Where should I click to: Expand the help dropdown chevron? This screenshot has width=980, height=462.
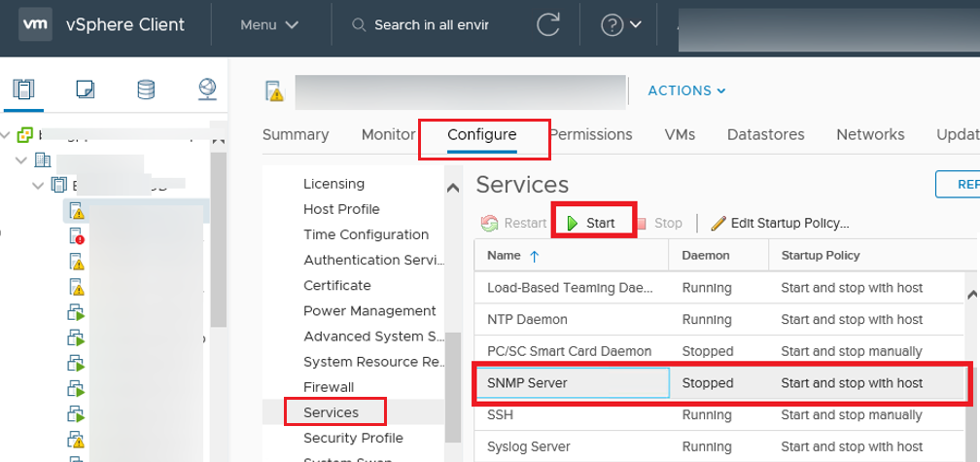click(636, 25)
